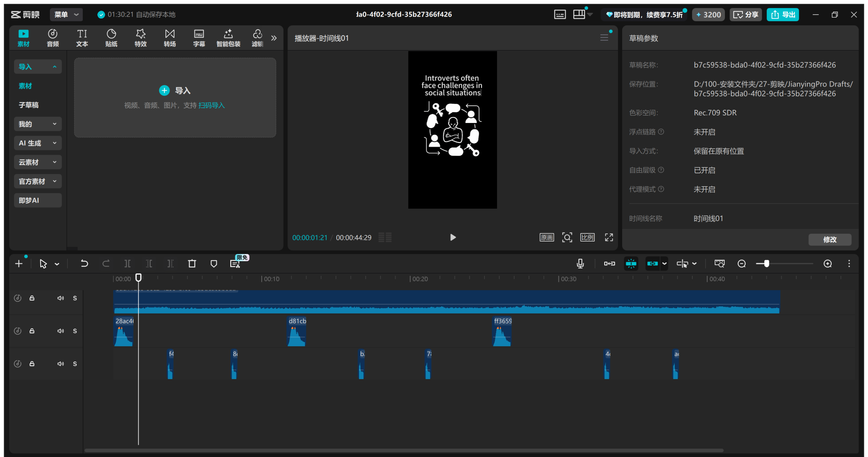Open the 菜单 dropdown menu
868x457 pixels.
point(66,15)
